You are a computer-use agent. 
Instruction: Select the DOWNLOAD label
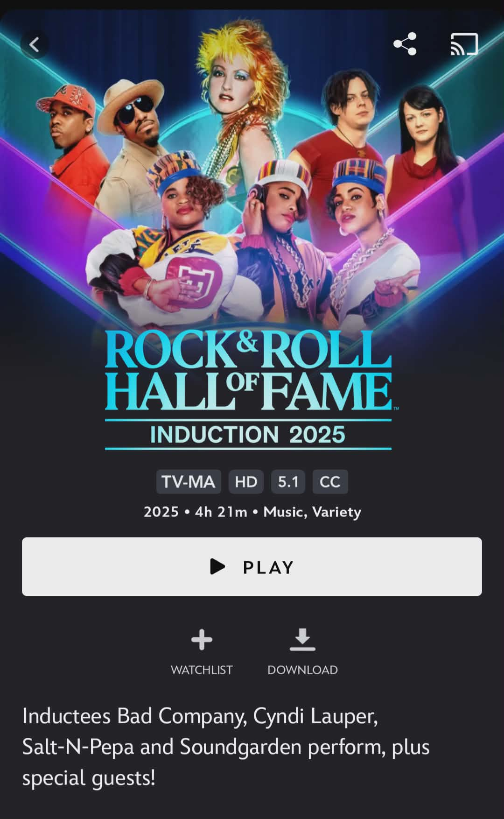[302, 670]
